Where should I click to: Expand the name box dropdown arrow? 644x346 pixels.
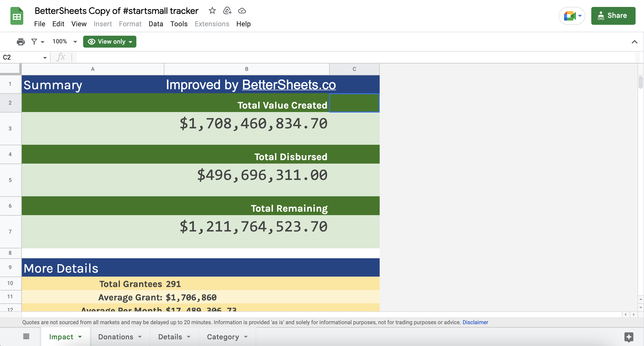point(45,58)
